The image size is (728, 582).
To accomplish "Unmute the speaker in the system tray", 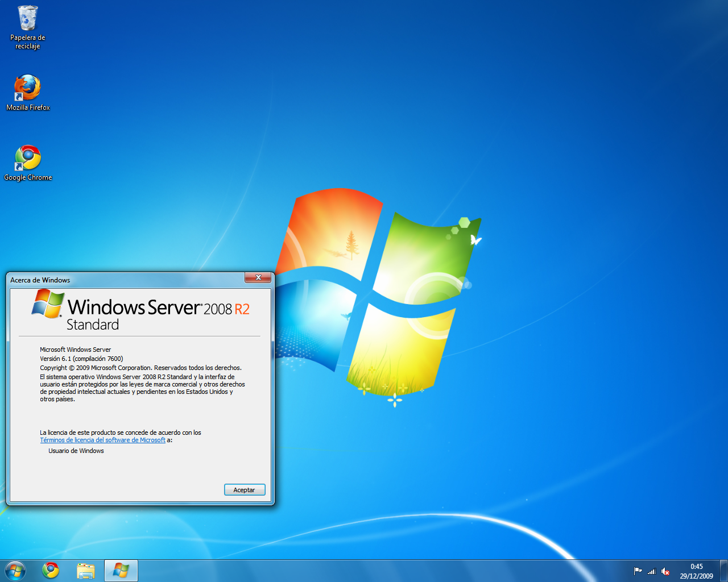I will pyautogui.click(x=665, y=572).
